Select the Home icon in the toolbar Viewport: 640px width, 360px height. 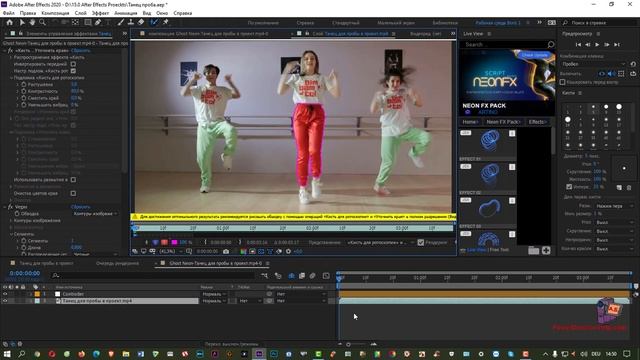coord(9,22)
